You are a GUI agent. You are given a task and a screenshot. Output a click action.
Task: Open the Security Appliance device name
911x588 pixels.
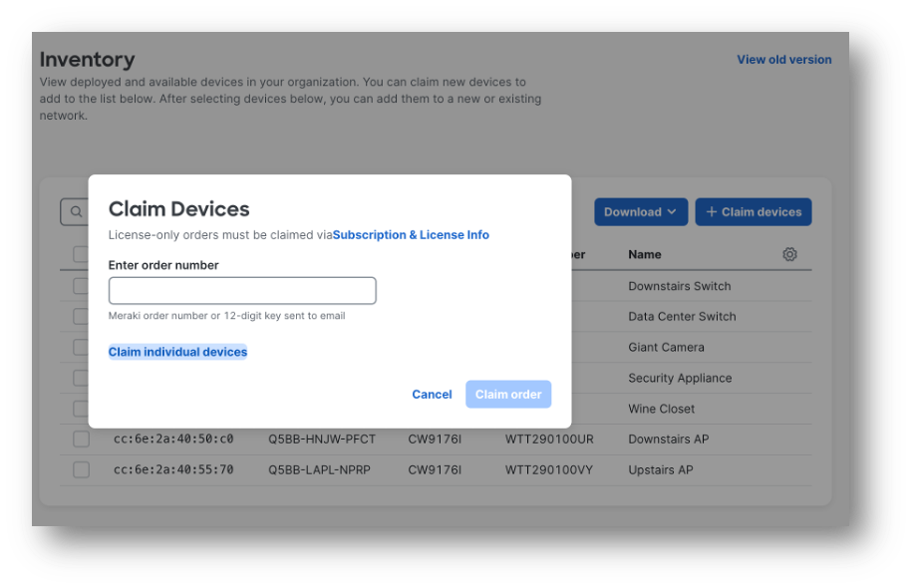[680, 378]
